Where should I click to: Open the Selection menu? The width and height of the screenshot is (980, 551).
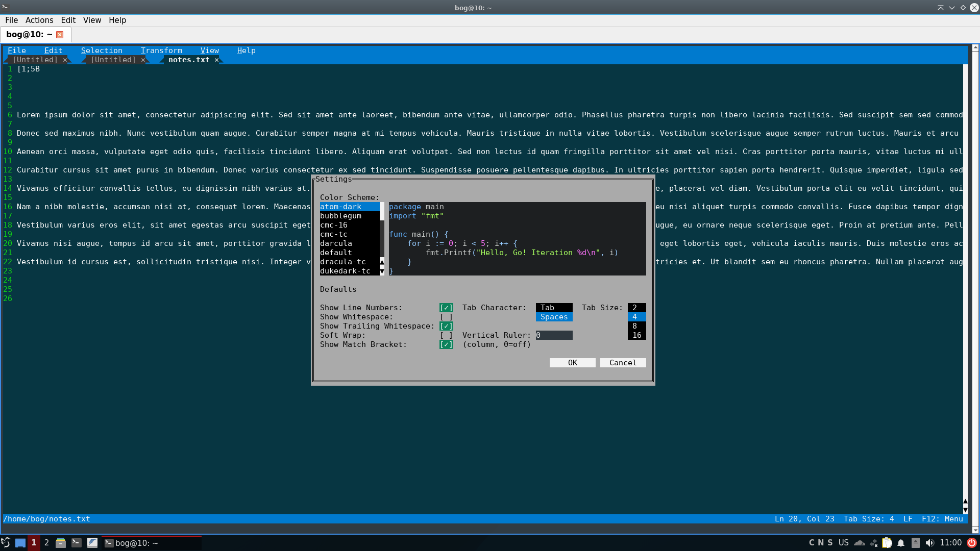point(102,51)
